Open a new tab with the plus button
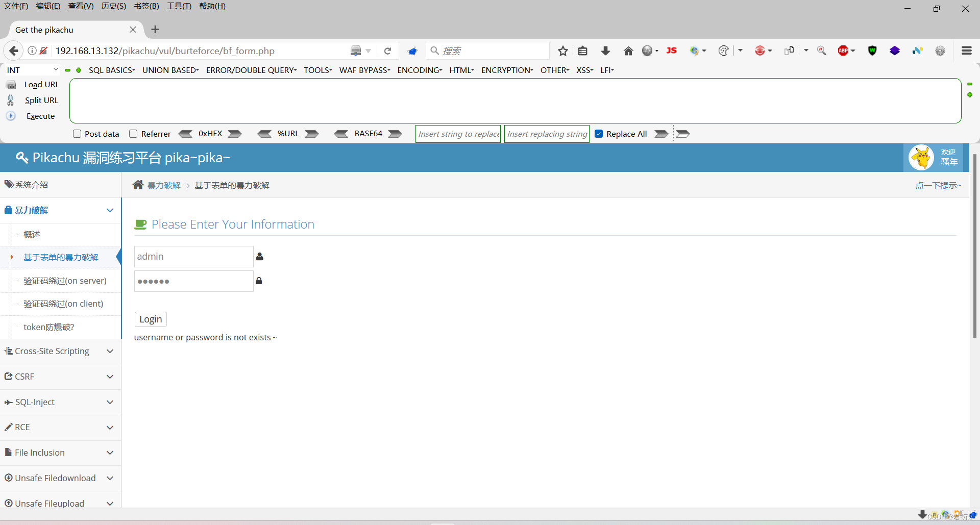 click(x=155, y=30)
